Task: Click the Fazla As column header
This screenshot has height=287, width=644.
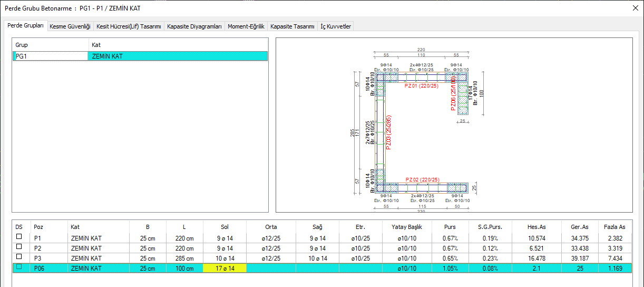Action: coord(614,227)
